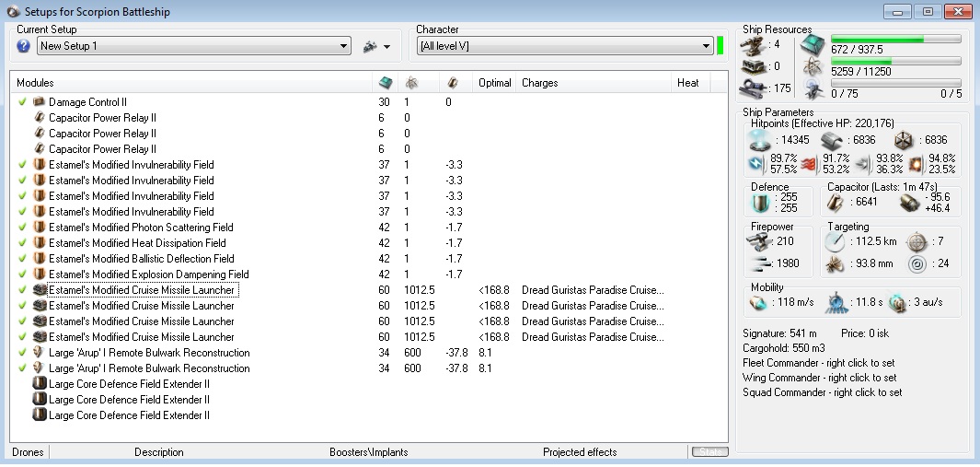Click the EM resistance icon
The height and width of the screenshot is (467, 980).
pyautogui.click(x=756, y=164)
